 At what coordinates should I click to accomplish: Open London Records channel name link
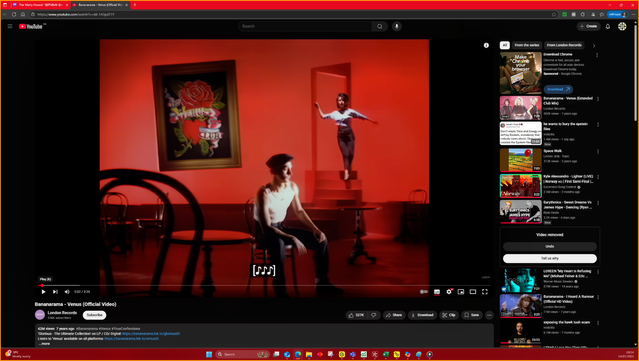click(x=62, y=313)
